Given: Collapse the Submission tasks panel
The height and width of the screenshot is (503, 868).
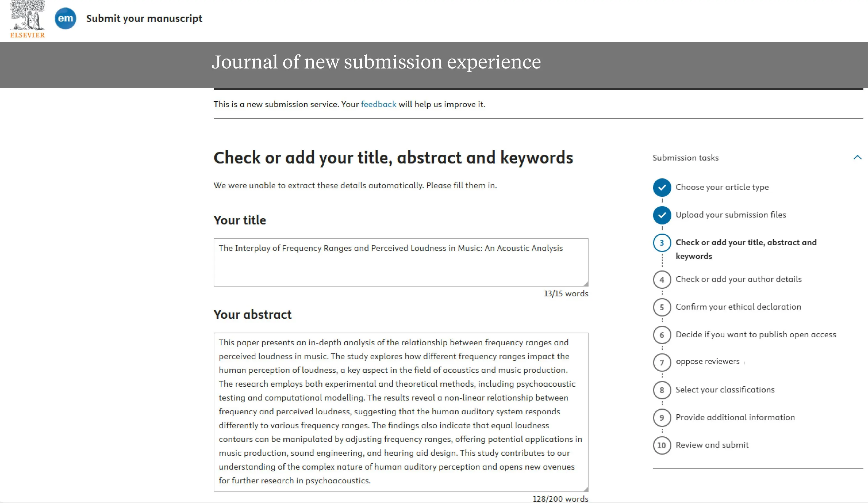Looking at the screenshot, I should click(857, 158).
